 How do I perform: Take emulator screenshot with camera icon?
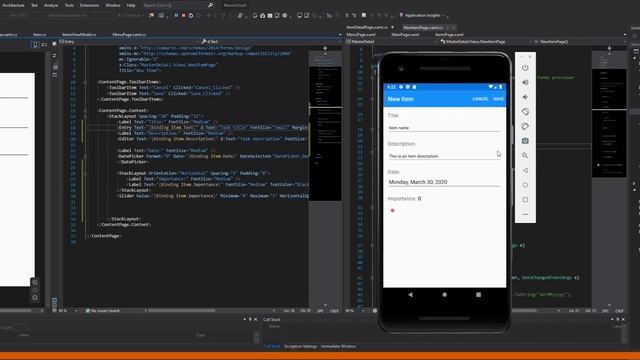pyautogui.click(x=525, y=141)
